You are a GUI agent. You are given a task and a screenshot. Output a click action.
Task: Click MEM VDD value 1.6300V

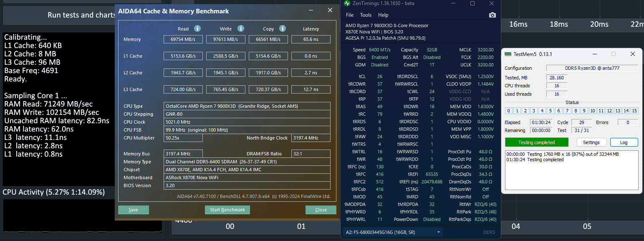(485, 107)
